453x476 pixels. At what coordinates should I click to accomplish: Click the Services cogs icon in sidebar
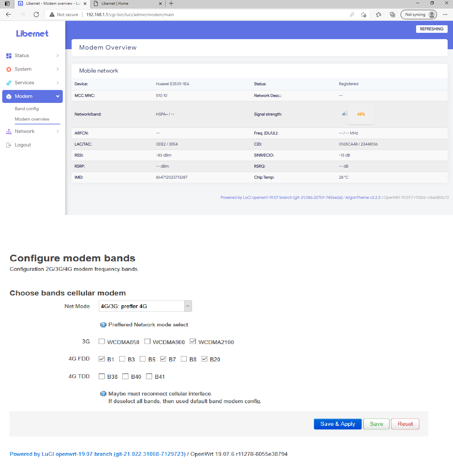coord(9,83)
